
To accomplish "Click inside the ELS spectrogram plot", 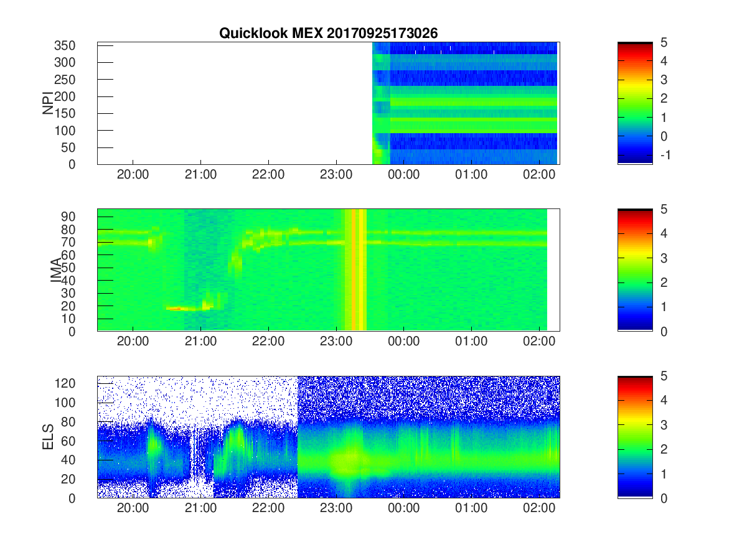I will [x=328, y=437].
